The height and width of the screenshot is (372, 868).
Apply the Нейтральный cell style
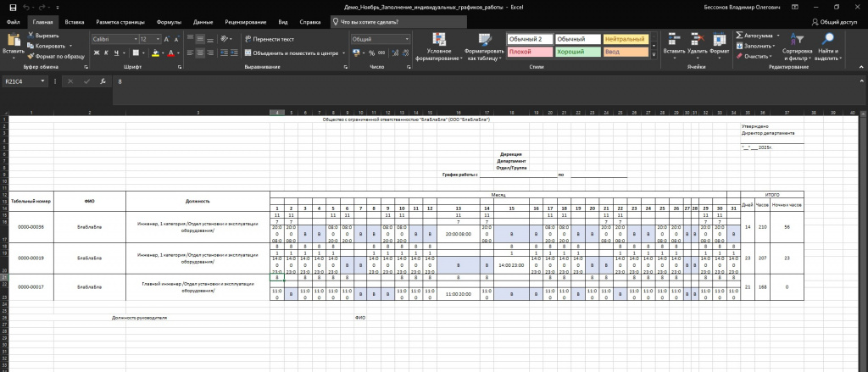point(626,39)
